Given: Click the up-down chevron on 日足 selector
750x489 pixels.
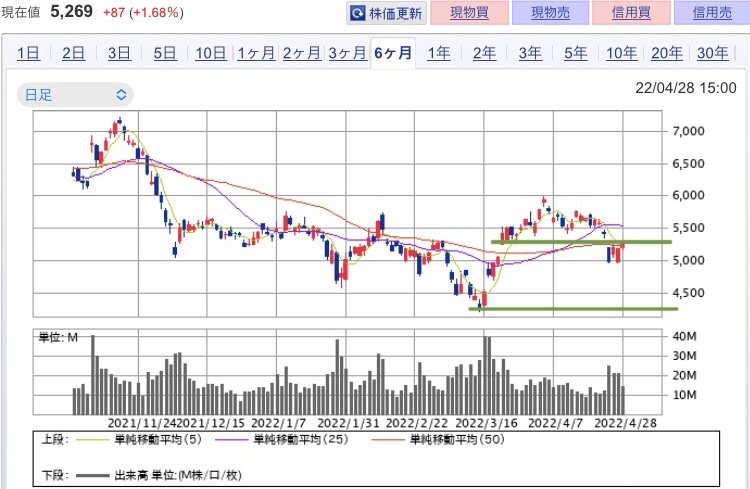Looking at the screenshot, I should click(x=121, y=95).
